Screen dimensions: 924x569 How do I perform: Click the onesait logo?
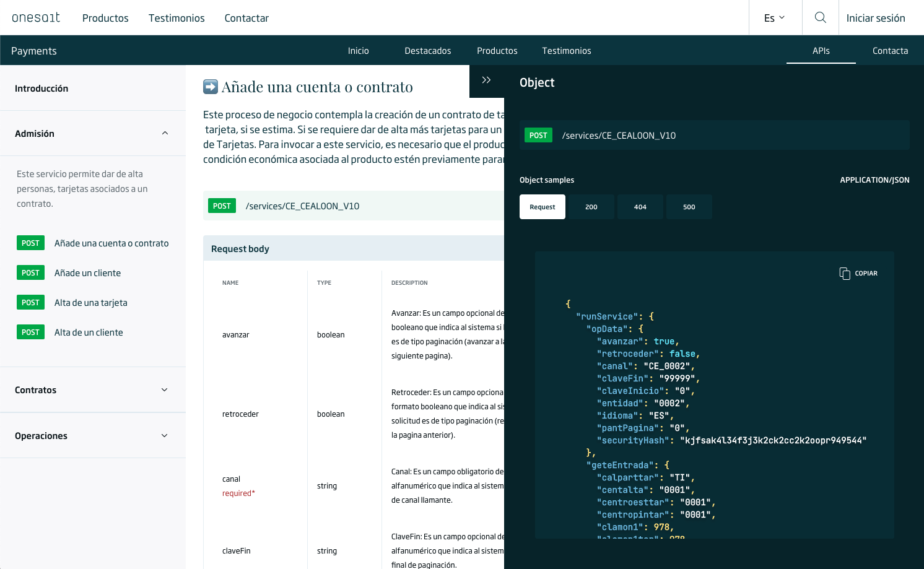[36, 17]
